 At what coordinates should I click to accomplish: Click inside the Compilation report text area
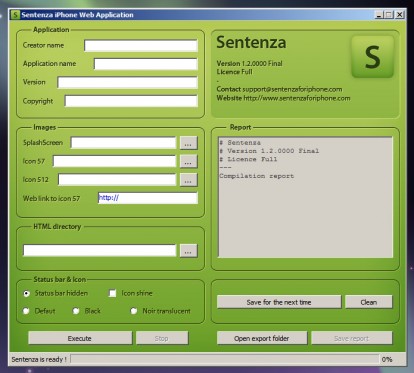305,197
